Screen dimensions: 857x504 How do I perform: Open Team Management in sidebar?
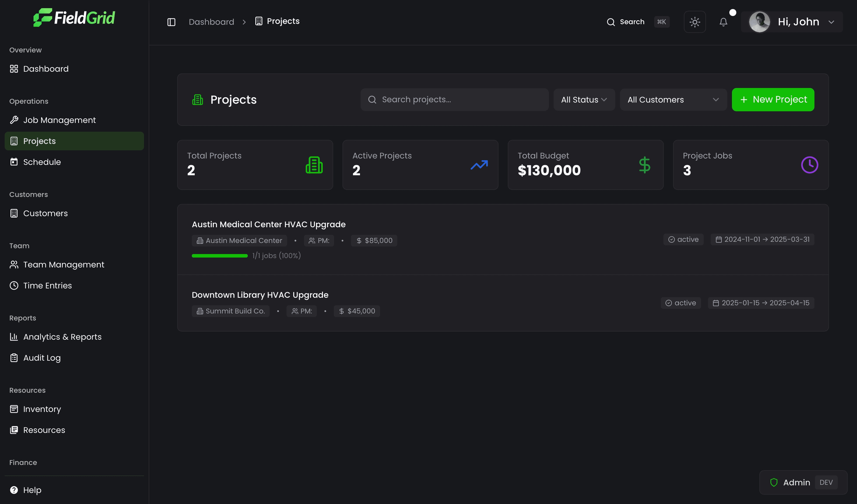pyautogui.click(x=74, y=265)
